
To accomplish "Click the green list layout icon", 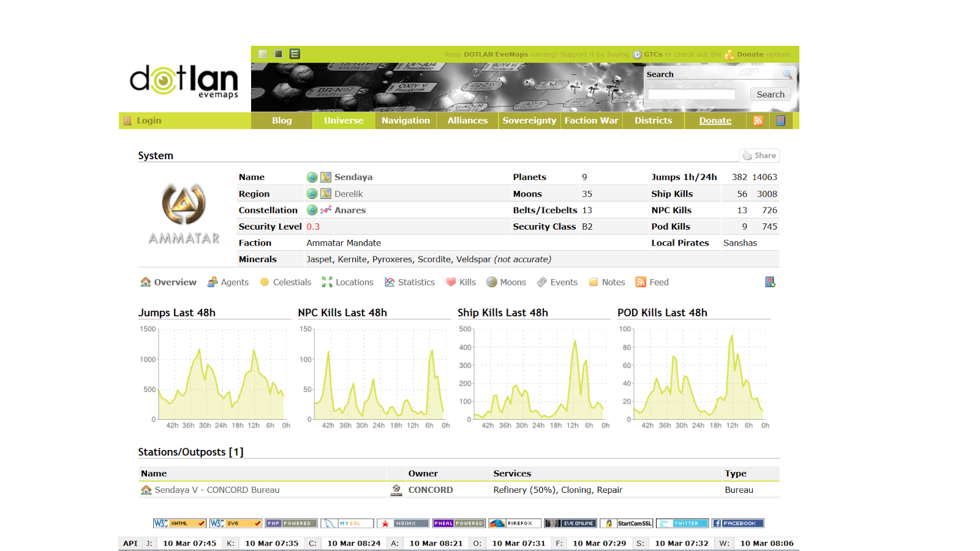I will tap(295, 54).
